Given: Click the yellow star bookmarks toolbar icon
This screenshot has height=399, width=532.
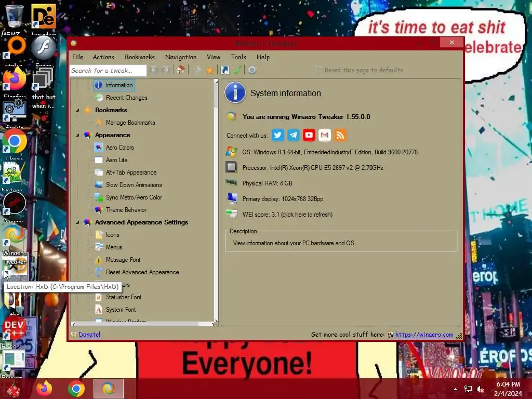Looking at the screenshot, I should point(210,70).
